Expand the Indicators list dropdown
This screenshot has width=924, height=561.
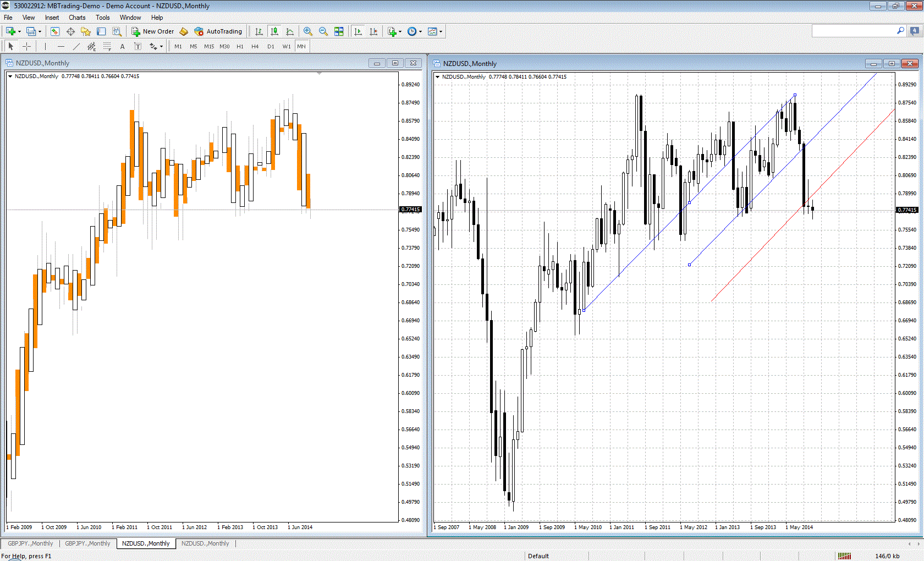click(399, 31)
